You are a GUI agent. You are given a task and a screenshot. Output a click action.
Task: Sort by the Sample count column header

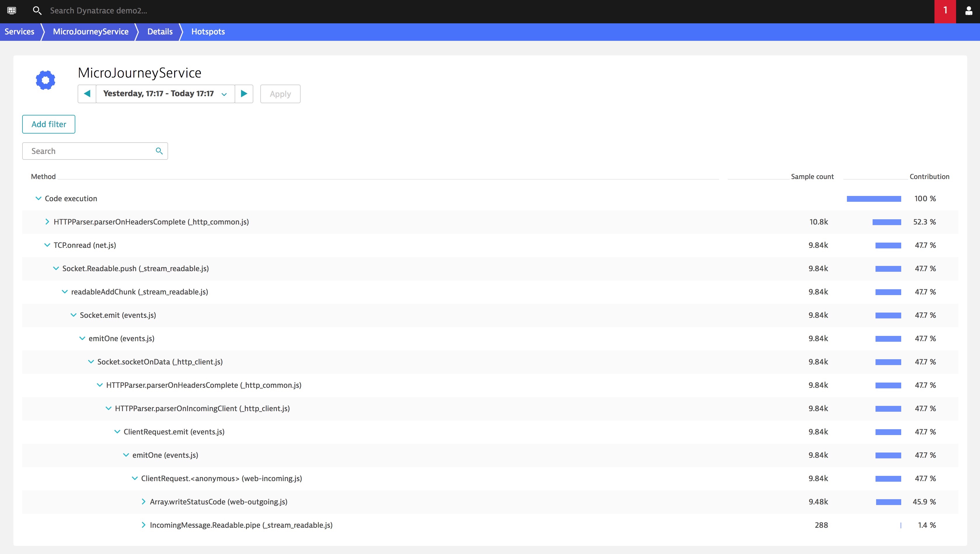pos(812,176)
